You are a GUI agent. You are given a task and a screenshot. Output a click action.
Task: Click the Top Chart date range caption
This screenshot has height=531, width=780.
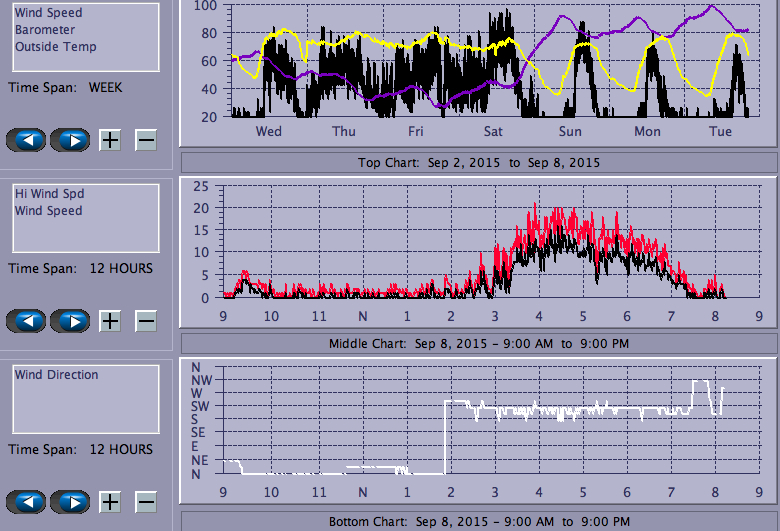click(x=479, y=162)
